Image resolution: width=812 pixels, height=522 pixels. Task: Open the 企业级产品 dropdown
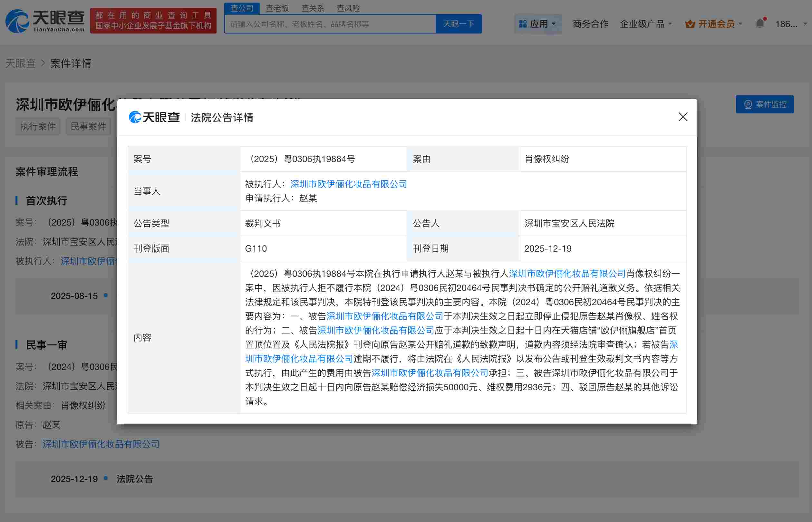click(646, 24)
